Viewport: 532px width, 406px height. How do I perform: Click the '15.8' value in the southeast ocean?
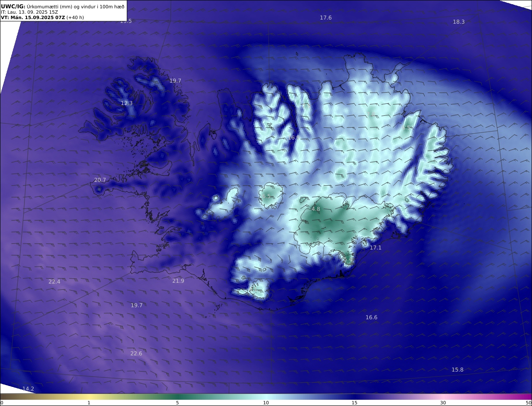click(x=458, y=370)
